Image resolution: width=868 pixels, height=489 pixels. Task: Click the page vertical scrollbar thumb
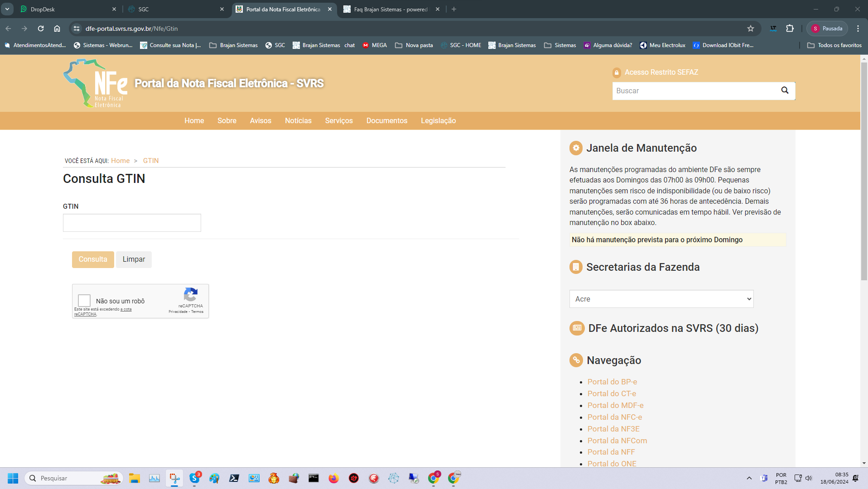(x=863, y=172)
